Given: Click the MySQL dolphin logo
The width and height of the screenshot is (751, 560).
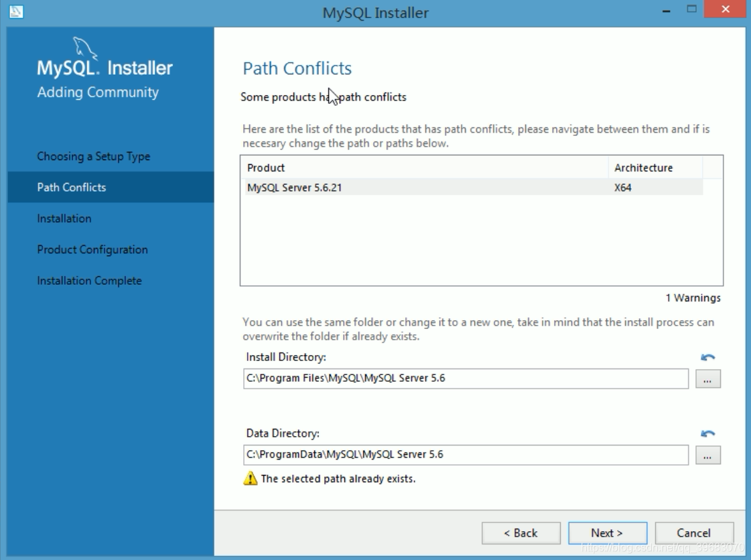Looking at the screenshot, I should (x=85, y=48).
